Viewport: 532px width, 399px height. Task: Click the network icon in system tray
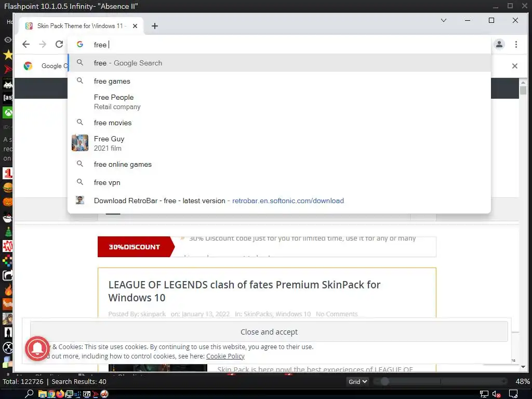(484, 394)
